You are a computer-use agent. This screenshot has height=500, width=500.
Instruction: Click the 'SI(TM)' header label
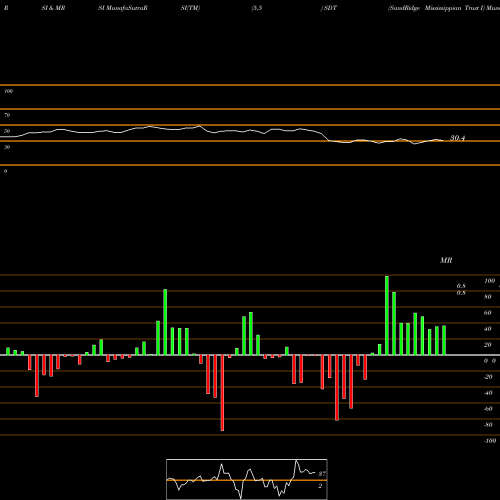190,8
